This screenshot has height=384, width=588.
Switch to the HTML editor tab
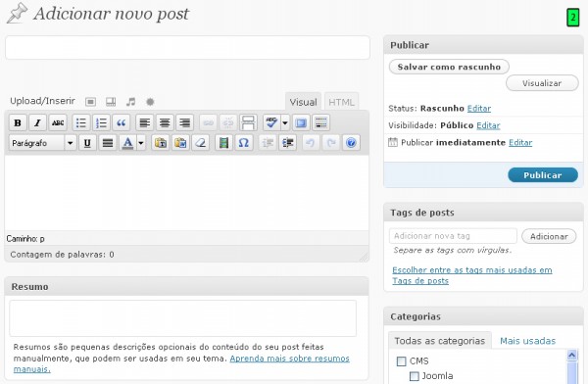coord(341,102)
